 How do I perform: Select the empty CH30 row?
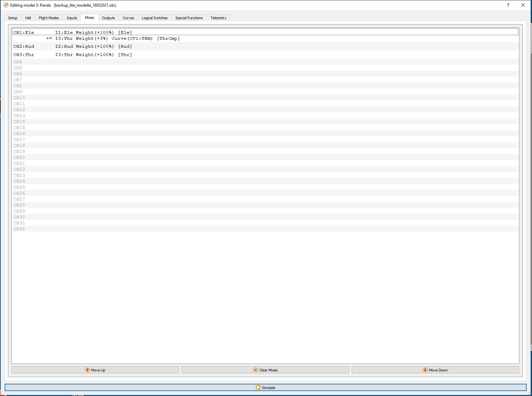pyautogui.click(x=266, y=217)
